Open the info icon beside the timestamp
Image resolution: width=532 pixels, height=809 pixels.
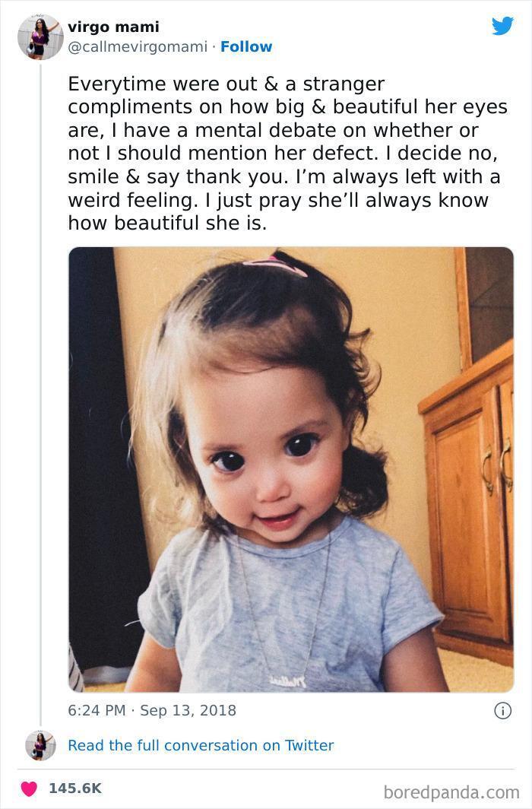[502, 710]
